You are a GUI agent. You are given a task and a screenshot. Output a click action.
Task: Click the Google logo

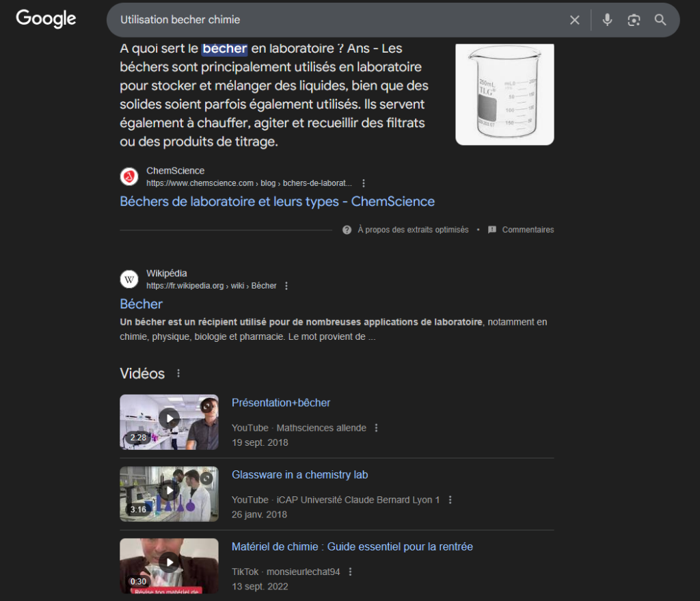[46, 19]
